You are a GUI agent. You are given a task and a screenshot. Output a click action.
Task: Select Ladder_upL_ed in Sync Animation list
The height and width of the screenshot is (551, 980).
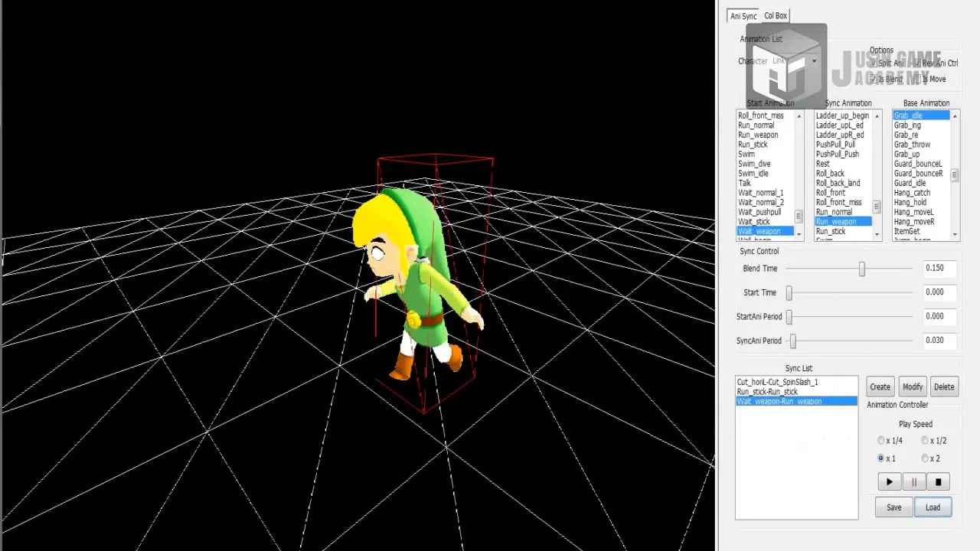click(844, 125)
